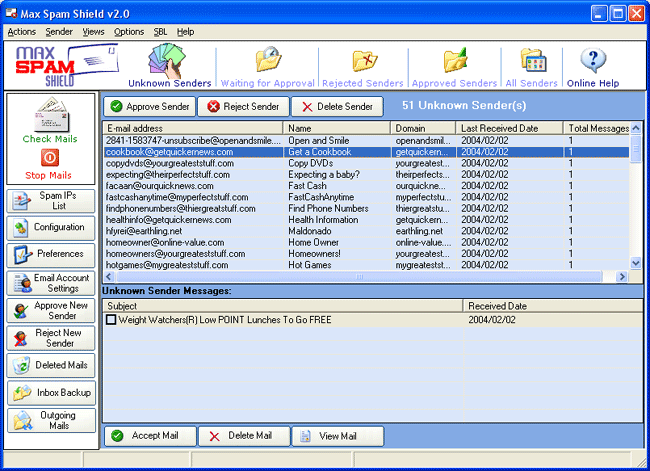Click the red Stop Mails icon
650x471 pixels.
pos(49,158)
